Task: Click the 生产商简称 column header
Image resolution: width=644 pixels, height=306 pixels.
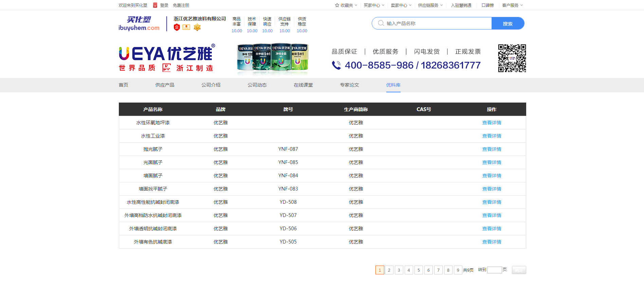Action: [x=356, y=109]
